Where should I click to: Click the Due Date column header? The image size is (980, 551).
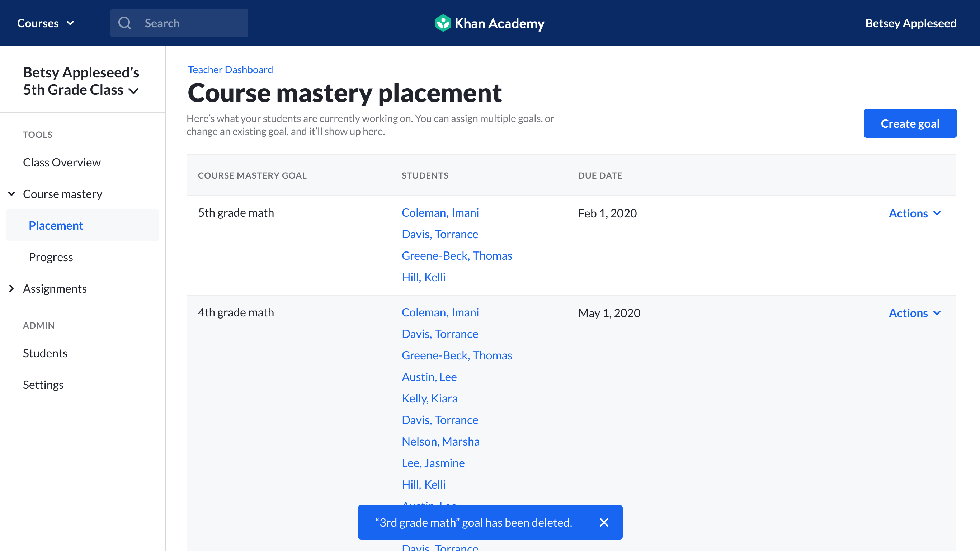(600, 175)
